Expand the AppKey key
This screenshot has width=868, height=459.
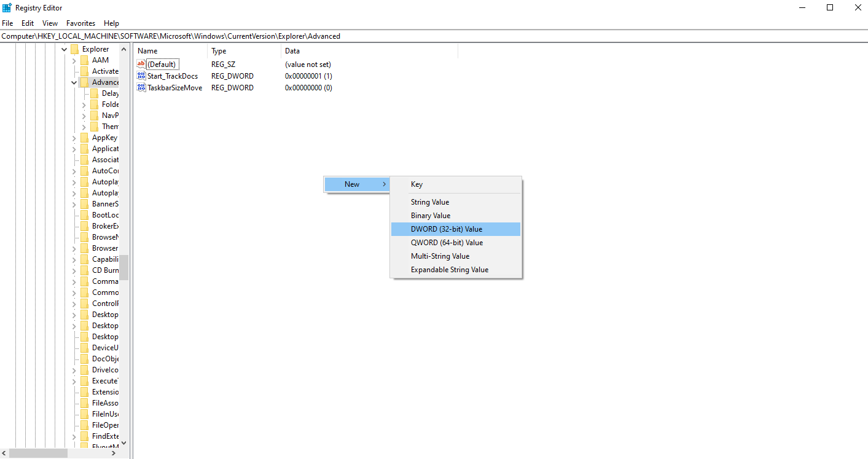coord(74,138)
